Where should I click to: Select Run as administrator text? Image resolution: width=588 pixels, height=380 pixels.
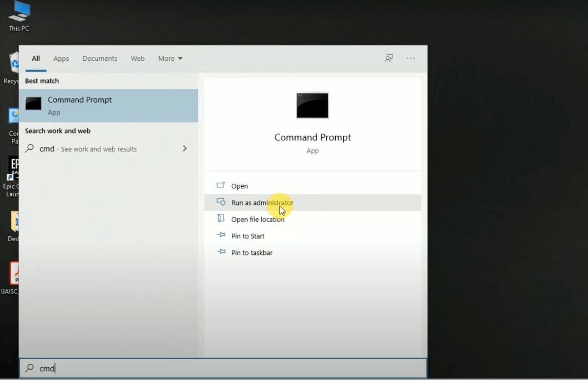coord(262,203)
